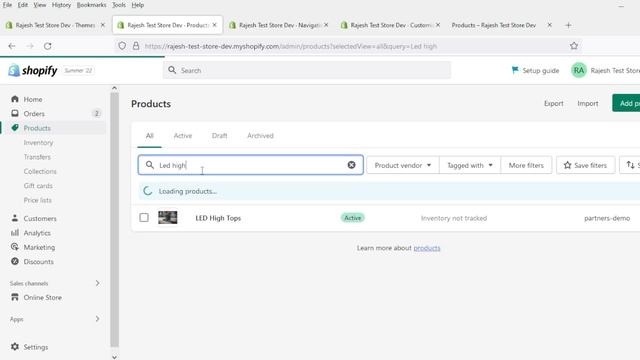The height and width of the screenshot is (360, 640).
Task: Switch to the Archived products tab
Action: (x=260, y=136)
